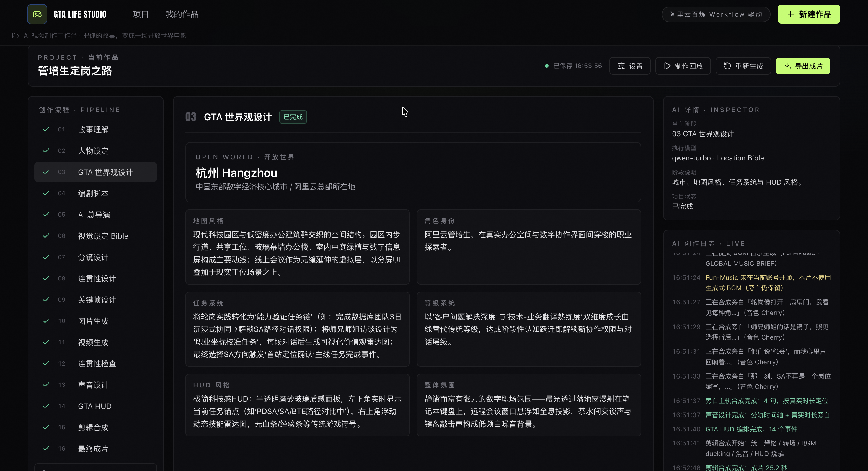Click the qwen-turbo · Location Bible model text
868x471 pixels.
click(x=718, y=158)
